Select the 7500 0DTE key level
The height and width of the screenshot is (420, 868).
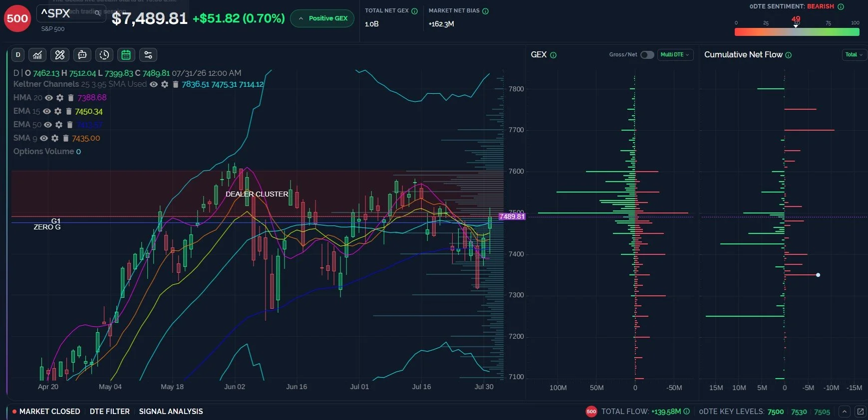click(775, 412)
